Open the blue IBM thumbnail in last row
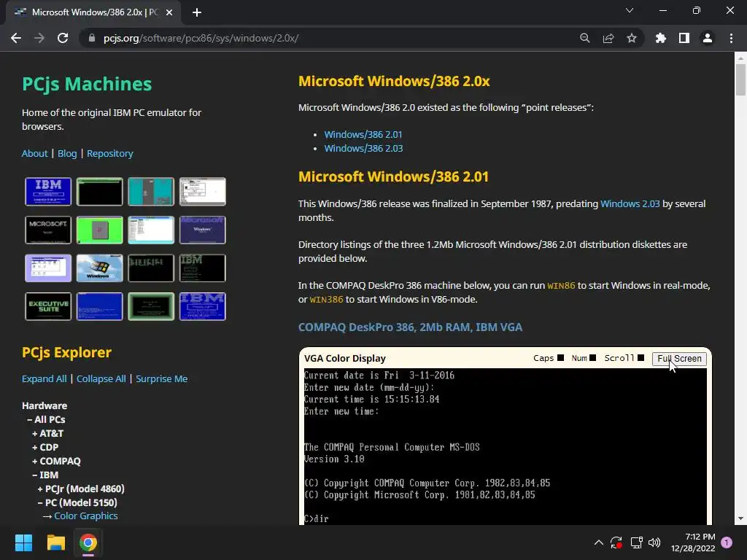The height and width of the screenshot is (560, 747). (203, 306)
